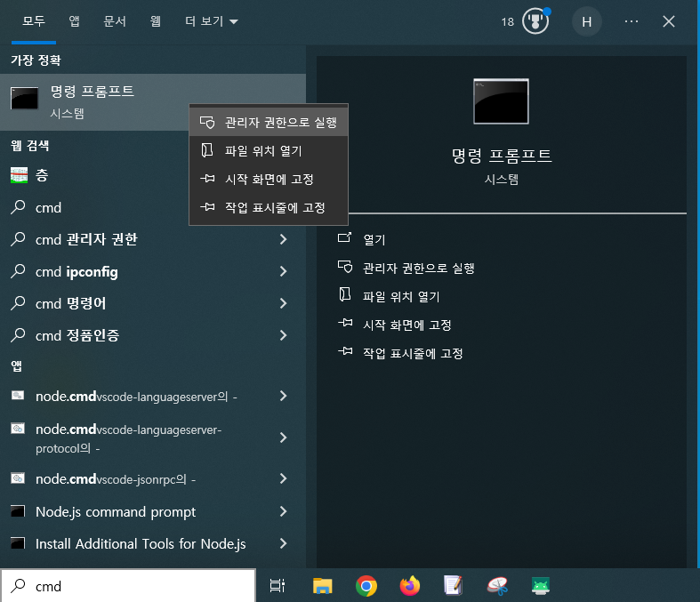Click the large 명령 프롬프트 preview icon

pos(501,101)
